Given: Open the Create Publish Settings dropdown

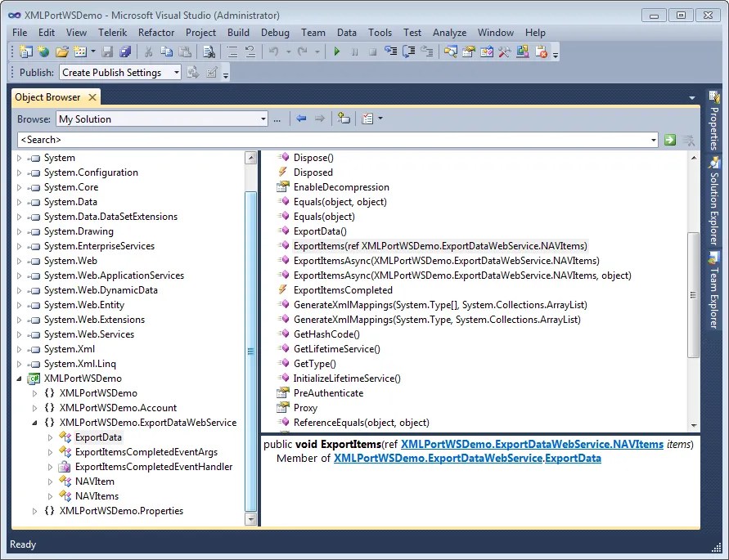Looking at the screenshot, I should point(176,73).
